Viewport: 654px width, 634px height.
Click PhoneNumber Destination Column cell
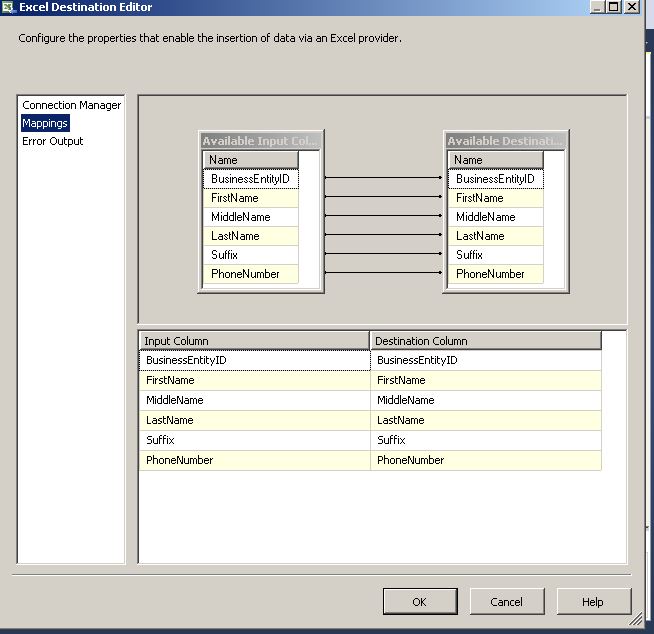(x=486, y=460)
